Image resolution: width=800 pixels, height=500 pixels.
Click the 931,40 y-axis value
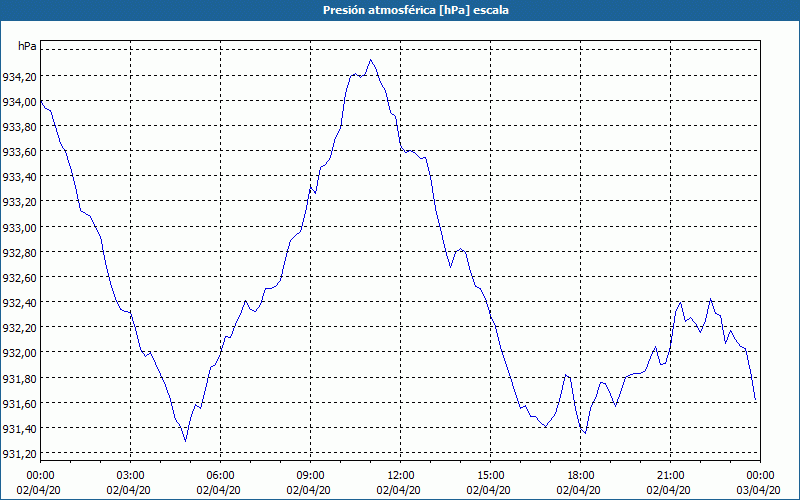pos(19,428)
